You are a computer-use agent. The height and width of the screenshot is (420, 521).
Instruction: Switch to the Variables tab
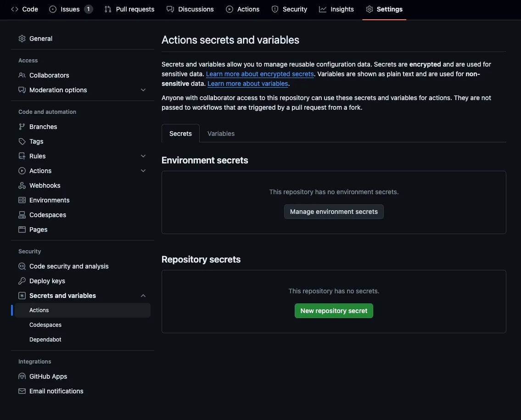221,134
